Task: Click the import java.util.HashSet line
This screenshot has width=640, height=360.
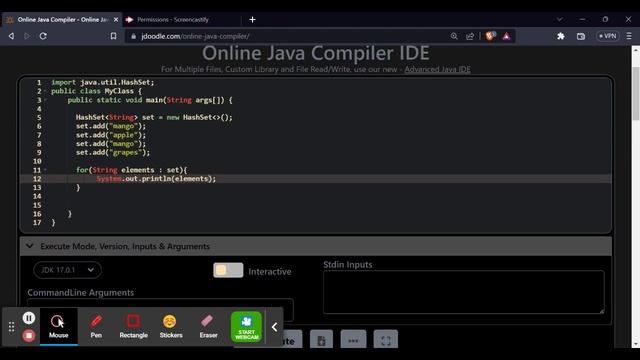Action: click(x=102, y=82)
